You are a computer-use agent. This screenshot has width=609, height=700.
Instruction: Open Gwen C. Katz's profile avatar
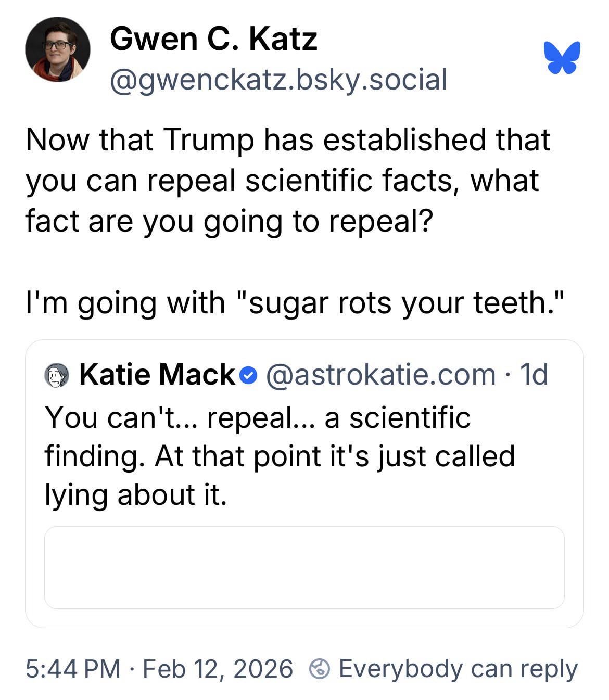pos(57,50)
